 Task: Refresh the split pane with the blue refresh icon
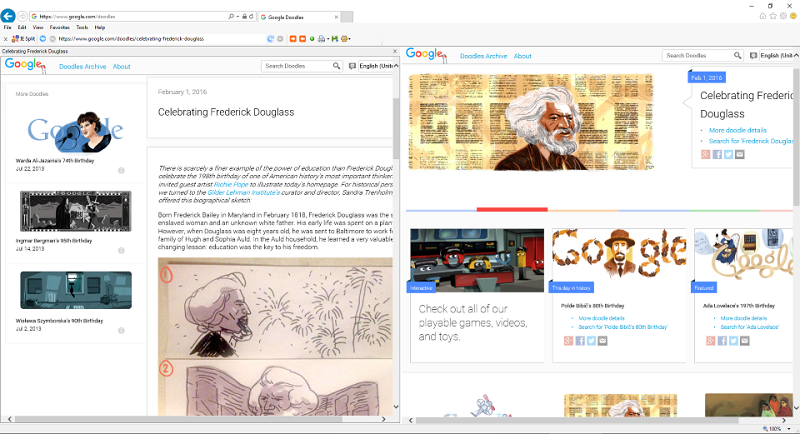[x=270, y=39]
